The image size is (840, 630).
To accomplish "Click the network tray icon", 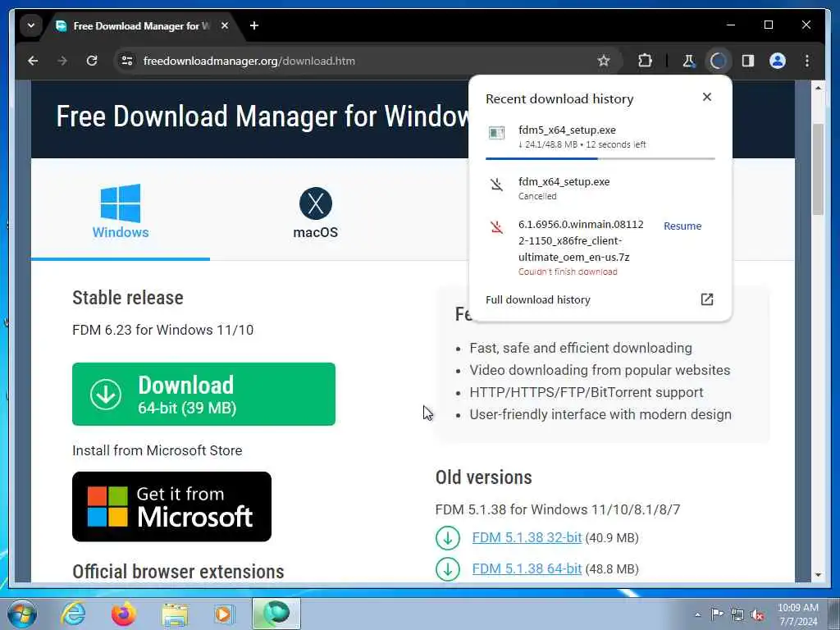I will (x=737, y=614).
